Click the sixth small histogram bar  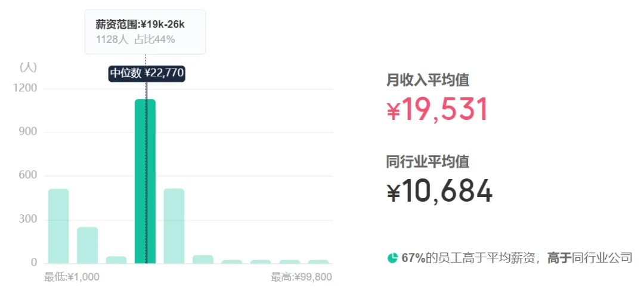203,259
